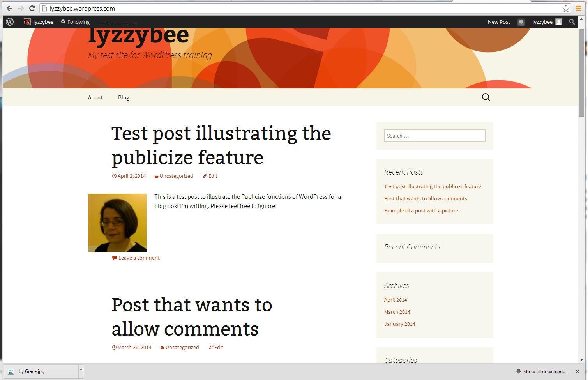Click the WordPress logo in admin bar

coord(10,22)
